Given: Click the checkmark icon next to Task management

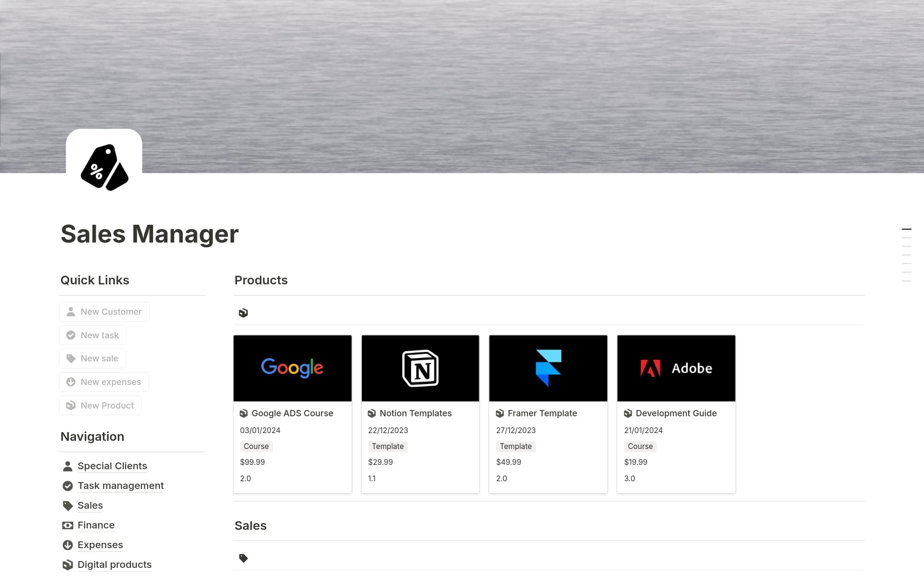Looking at the screenshot, I should coord(67,486).
